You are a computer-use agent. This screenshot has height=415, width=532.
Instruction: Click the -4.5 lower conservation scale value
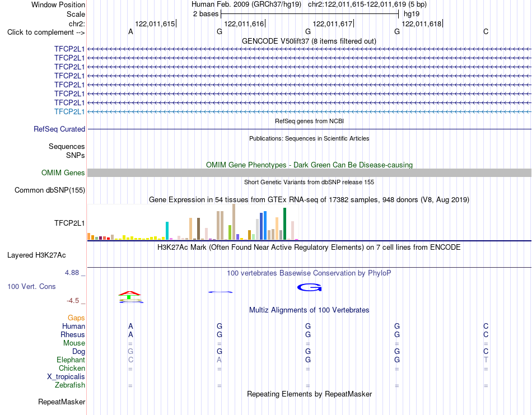point(73,301)
